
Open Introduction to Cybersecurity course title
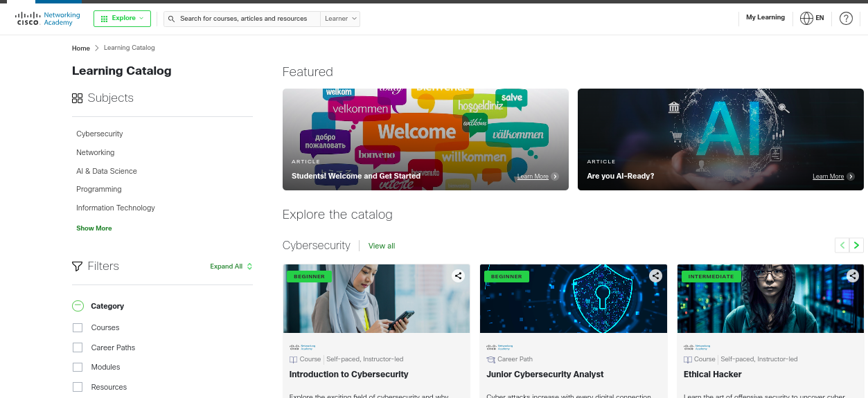point(348,374)
